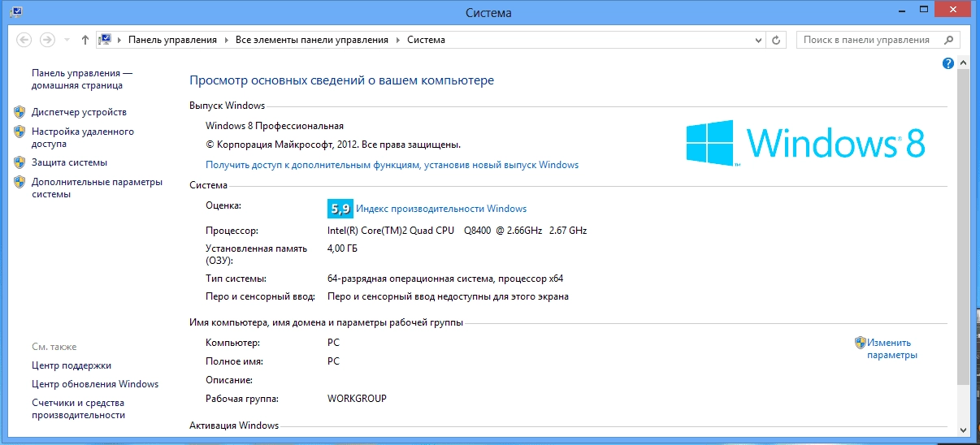Click the scrollbar up arrow

pos(964,63)
